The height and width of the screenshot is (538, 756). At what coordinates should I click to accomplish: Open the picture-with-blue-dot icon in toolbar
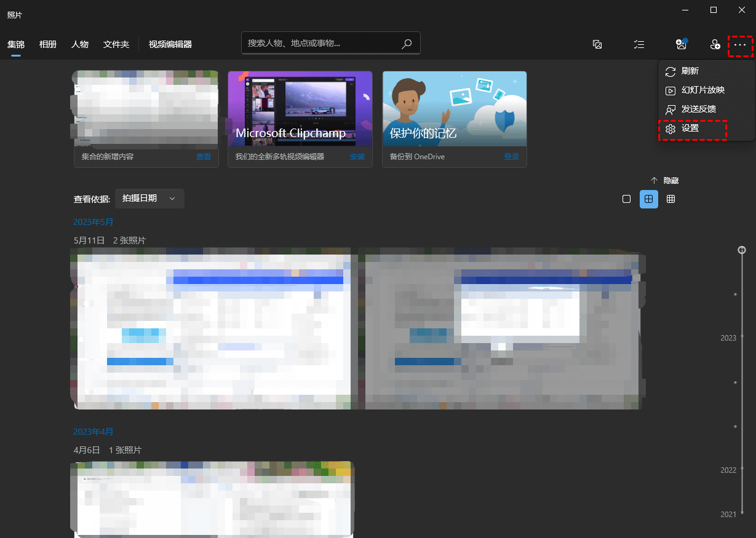point(682,44)
